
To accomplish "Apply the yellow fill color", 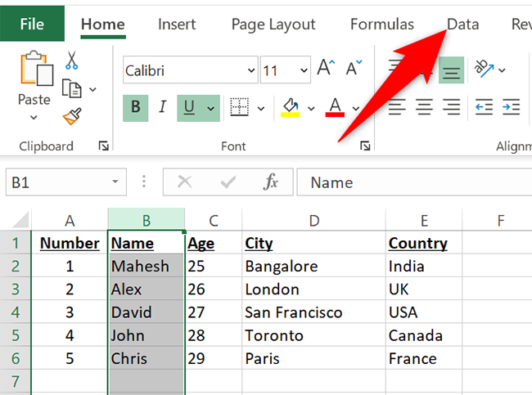I will coord(291,107).
